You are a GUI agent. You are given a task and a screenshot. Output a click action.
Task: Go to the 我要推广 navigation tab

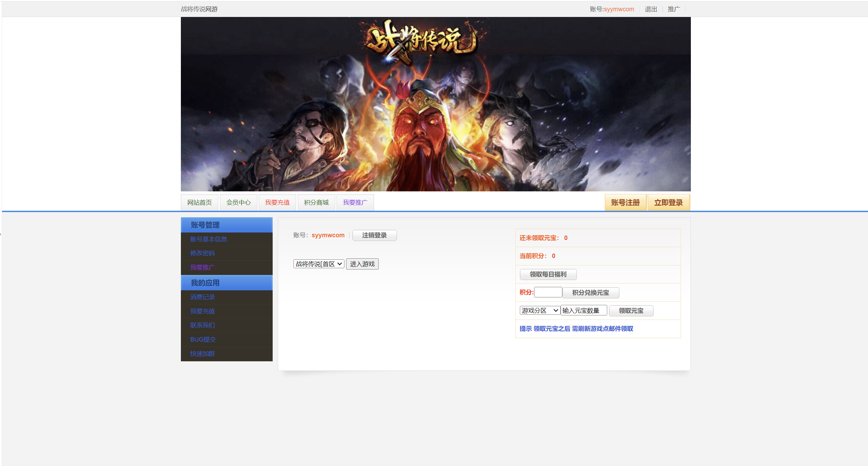355,203
